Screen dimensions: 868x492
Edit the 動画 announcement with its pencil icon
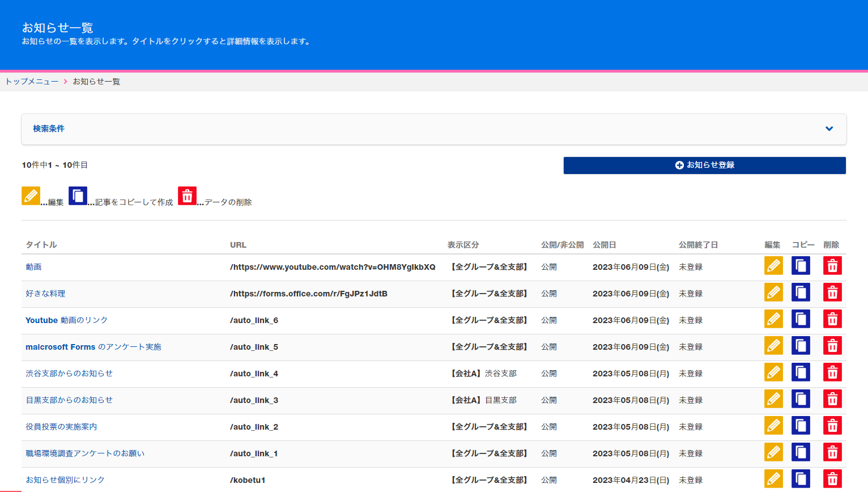pyautogui.click(x=773, y=266)
